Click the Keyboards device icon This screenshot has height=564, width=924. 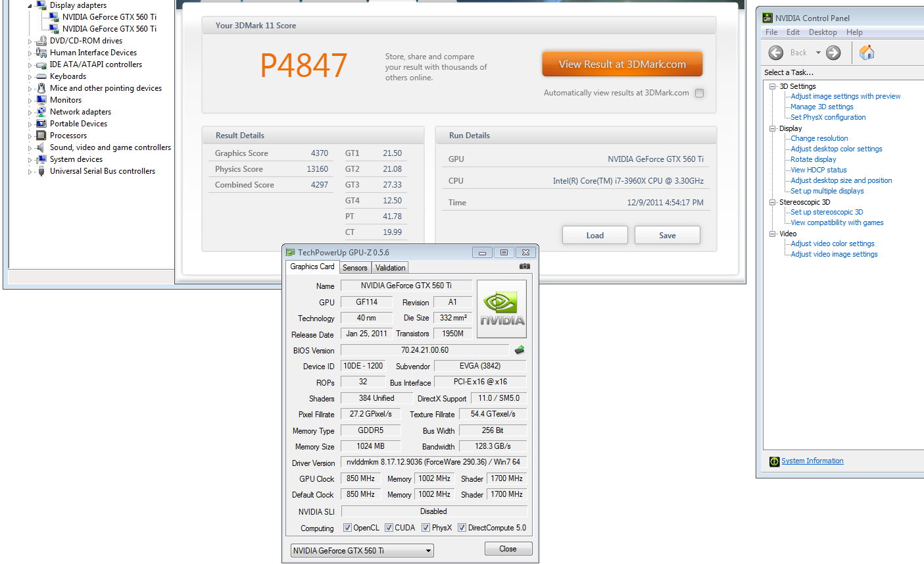pos(41,76)
